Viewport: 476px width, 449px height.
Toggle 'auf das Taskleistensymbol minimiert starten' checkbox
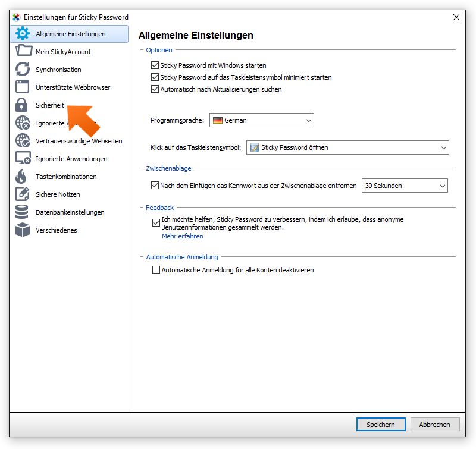coord(155,77)
